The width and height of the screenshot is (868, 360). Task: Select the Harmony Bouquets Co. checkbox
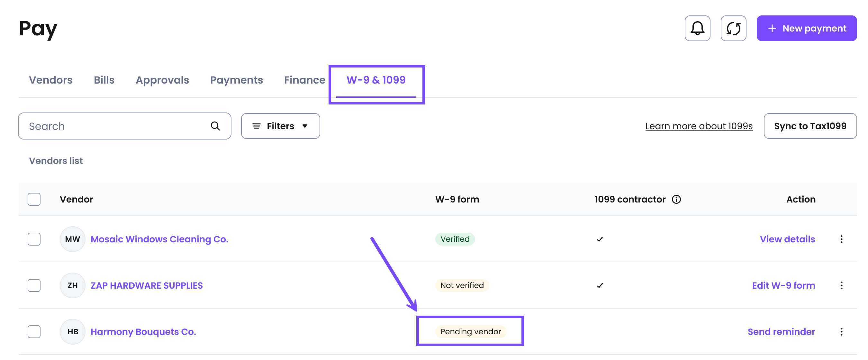point(34,331)
